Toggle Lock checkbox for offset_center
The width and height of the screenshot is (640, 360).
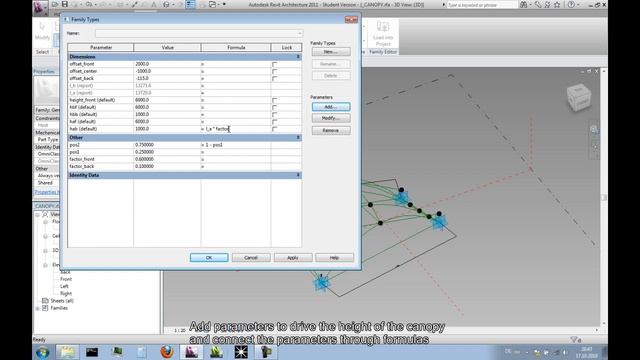[274, 71]
